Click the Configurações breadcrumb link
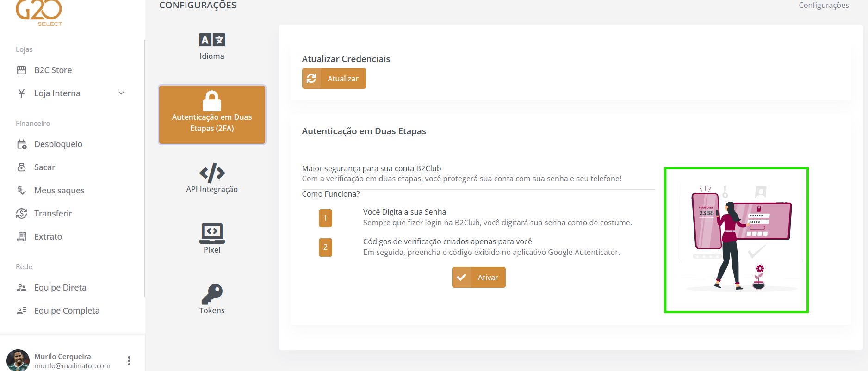Viewport: 868px width, 371px height. coord(824,5)
